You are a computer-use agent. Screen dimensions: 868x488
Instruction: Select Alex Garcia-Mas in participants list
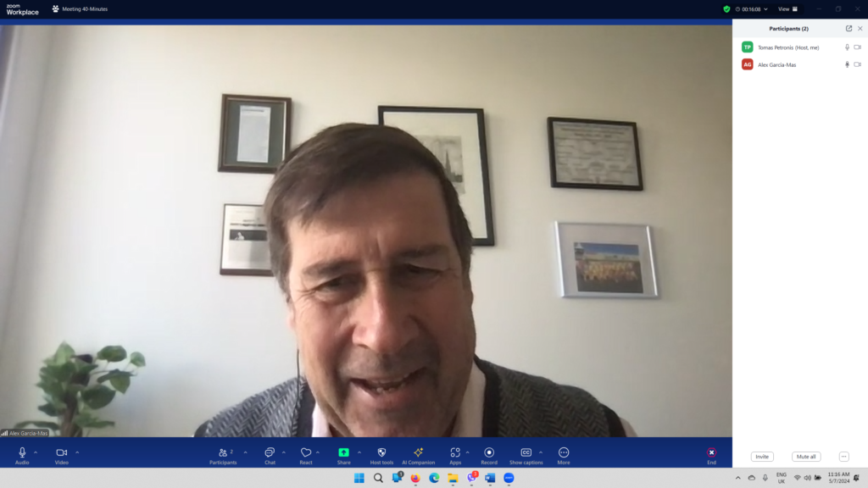click(x=776, y=64)
